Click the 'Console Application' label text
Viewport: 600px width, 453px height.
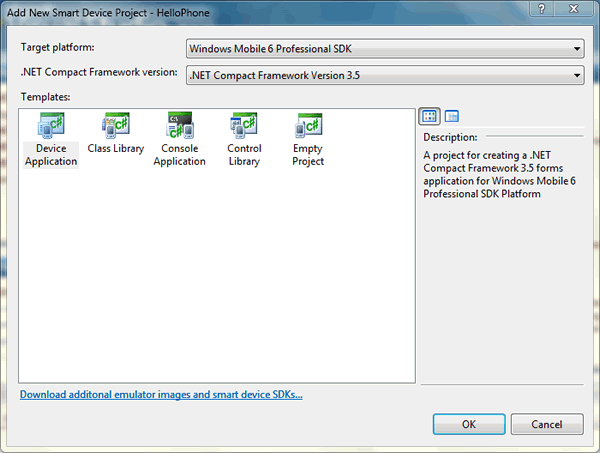click(179, 155)
